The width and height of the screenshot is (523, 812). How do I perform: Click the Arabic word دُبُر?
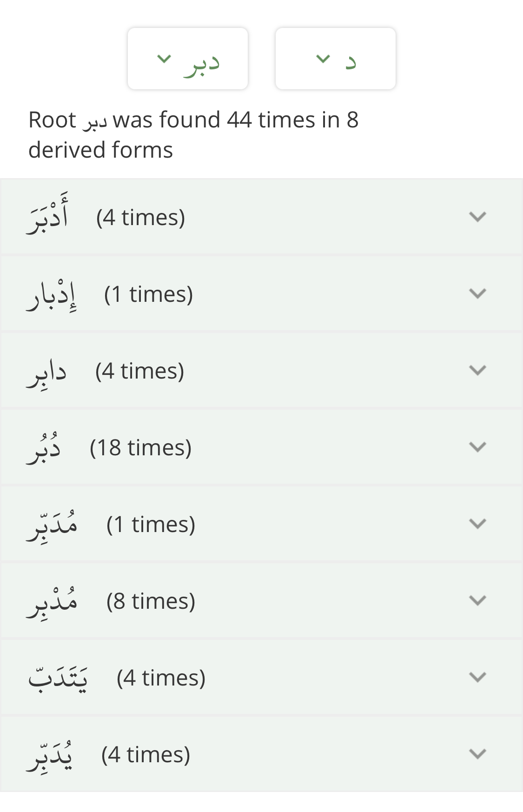pyautogui.click(x=44, y=448)
